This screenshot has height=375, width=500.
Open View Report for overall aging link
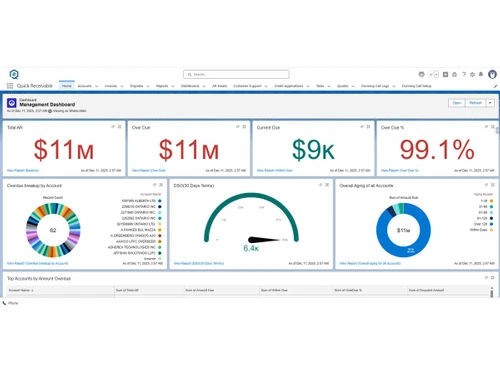370,263
